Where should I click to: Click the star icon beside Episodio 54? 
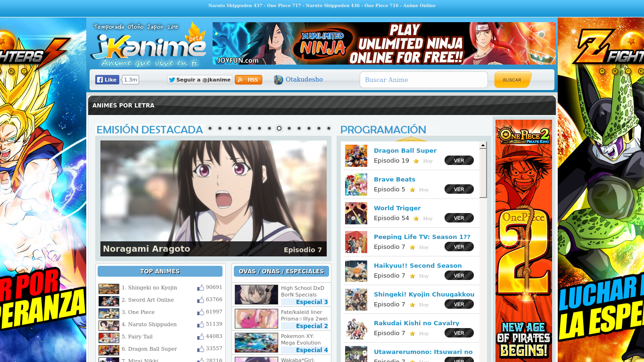416,219
